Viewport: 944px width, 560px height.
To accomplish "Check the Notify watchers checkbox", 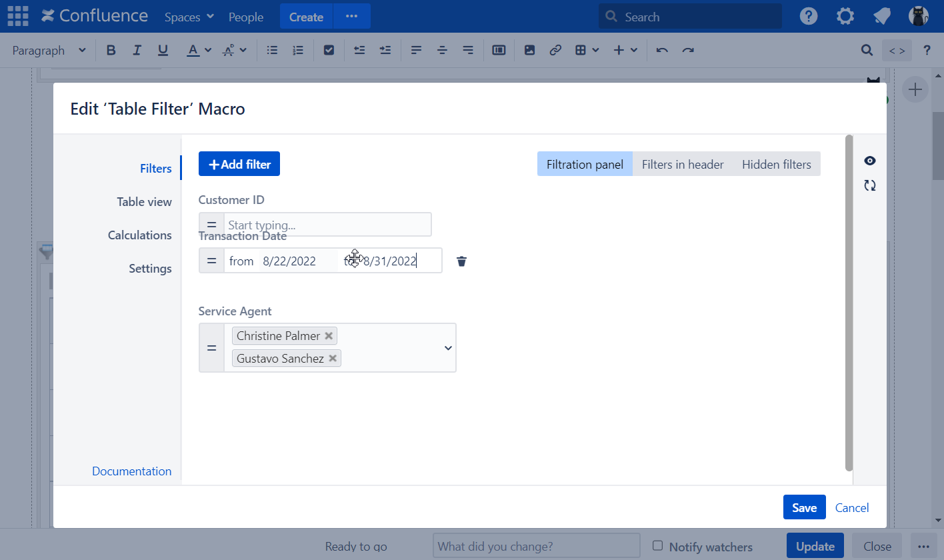I will tap(657, 545).
